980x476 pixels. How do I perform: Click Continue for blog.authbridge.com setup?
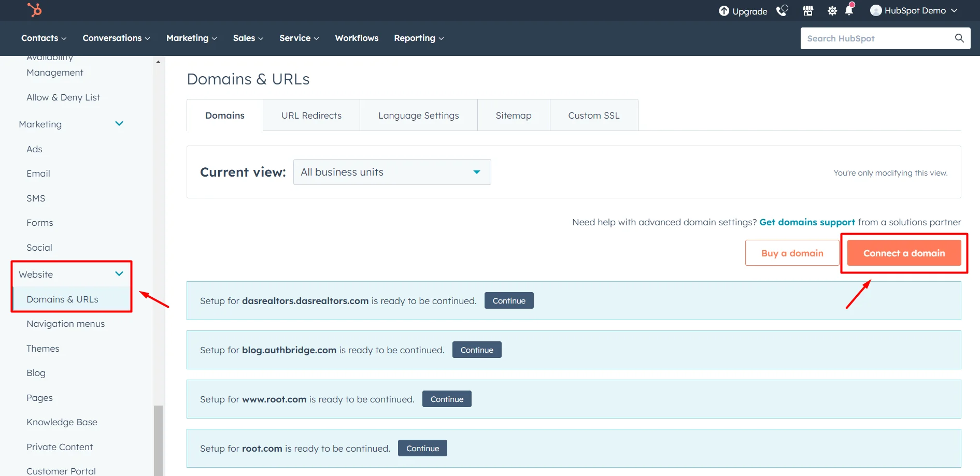476,350
